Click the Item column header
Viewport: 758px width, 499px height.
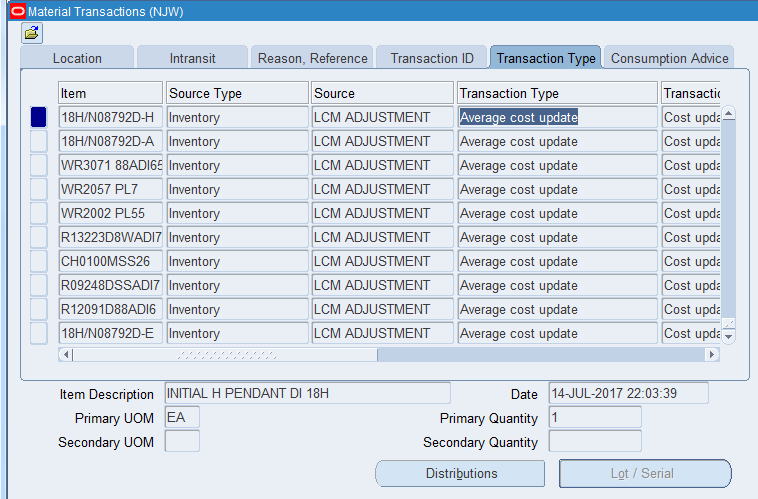pos(110,93)
